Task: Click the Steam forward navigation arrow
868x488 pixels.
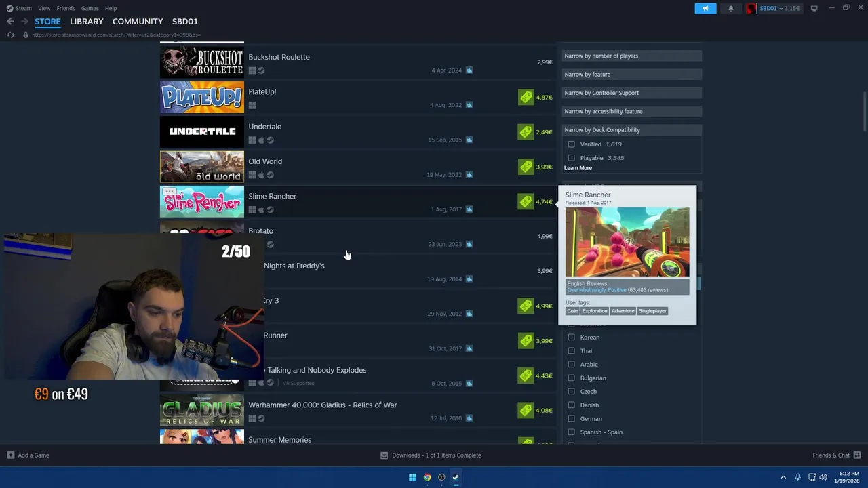Action: (x=24, y=22)
